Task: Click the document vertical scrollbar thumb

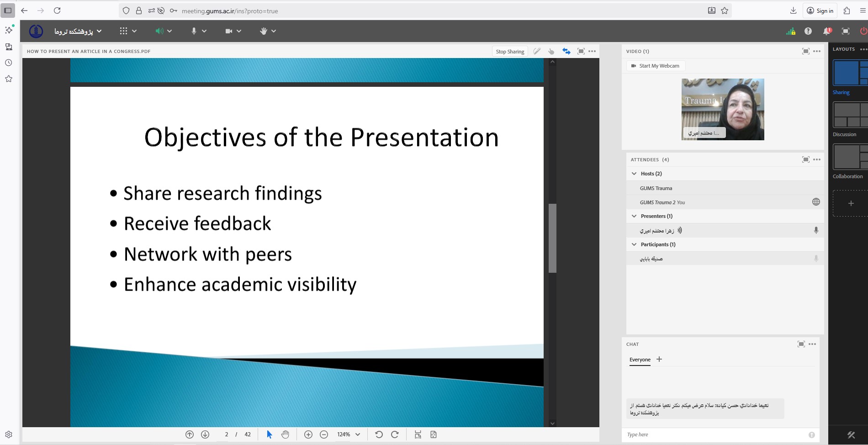Action: point(552,238)
